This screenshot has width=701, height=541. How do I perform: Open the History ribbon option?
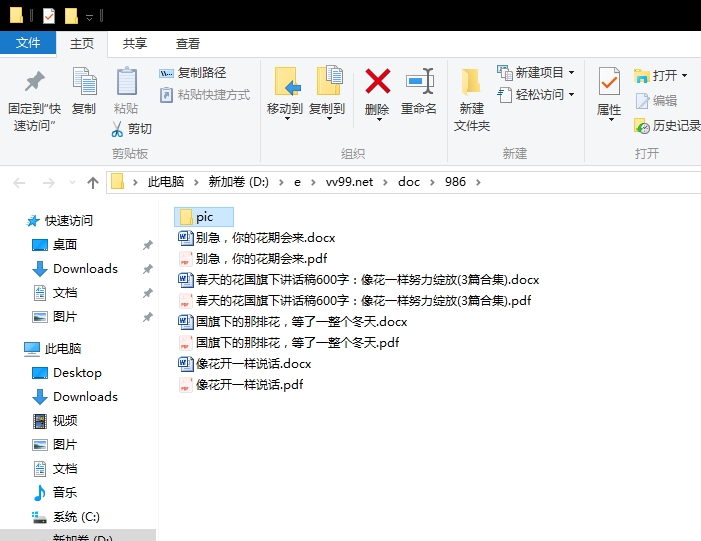coord(667,126)
